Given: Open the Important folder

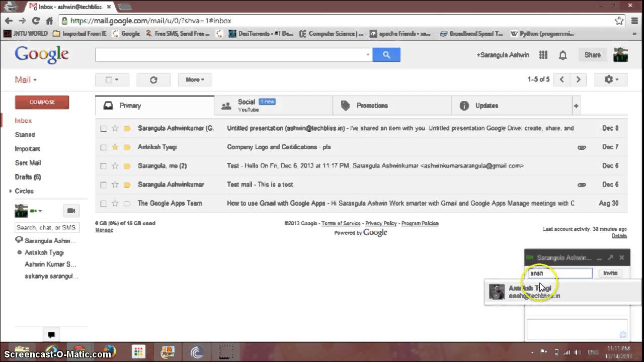Looking at the screenshot, I should (x=27, y=149).
